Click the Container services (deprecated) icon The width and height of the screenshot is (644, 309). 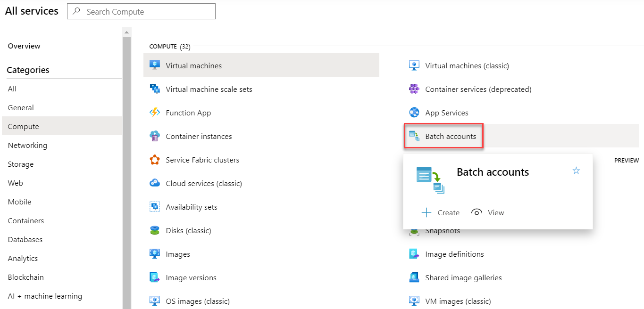414,89
